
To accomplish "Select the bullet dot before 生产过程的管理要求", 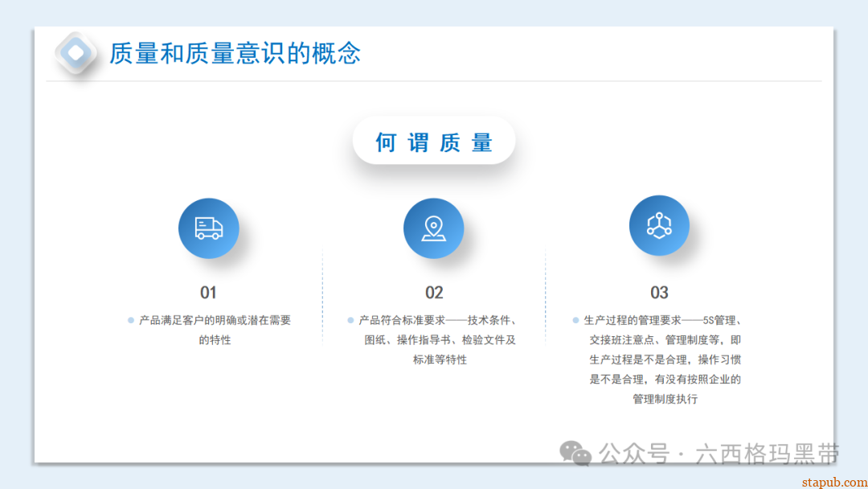I will pyautogui.click(x=576, y=319).
